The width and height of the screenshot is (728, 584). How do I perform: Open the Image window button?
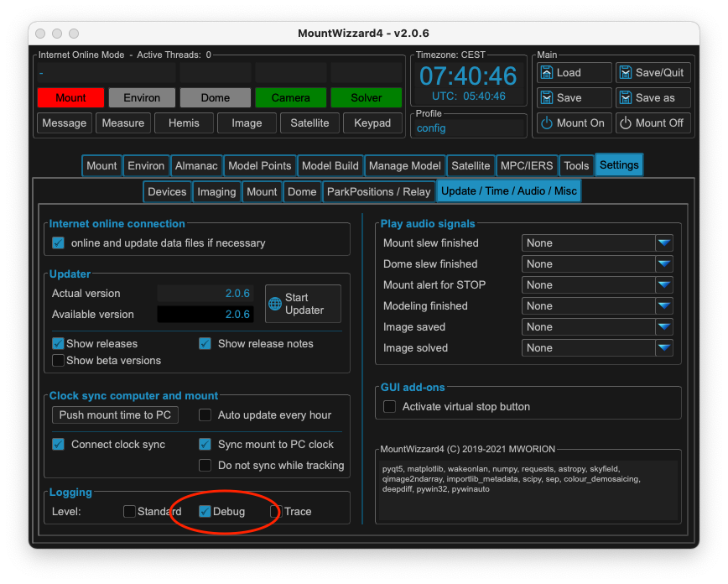pyautogui.click(x=247, y=123)
